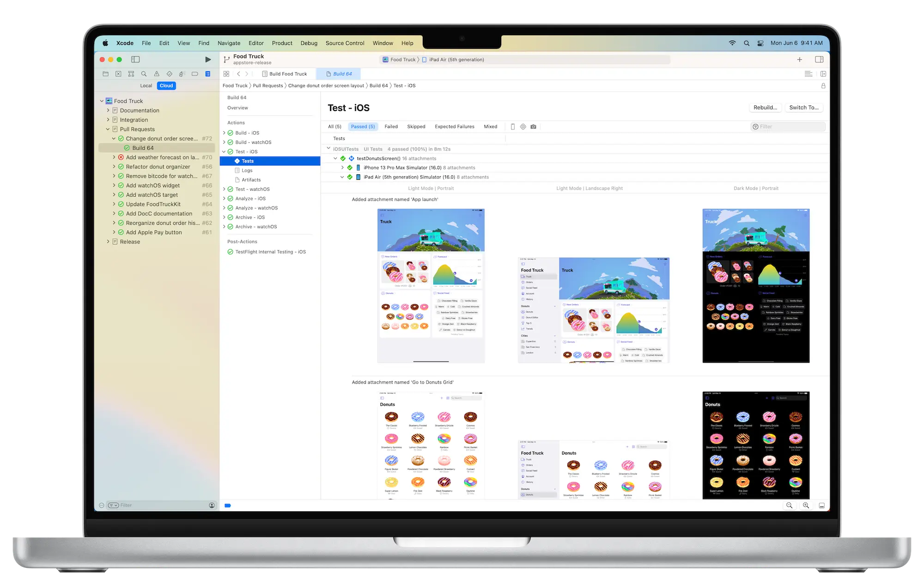Show Failed tests filter
Viewport: 924px width, 578px height.
391,127
